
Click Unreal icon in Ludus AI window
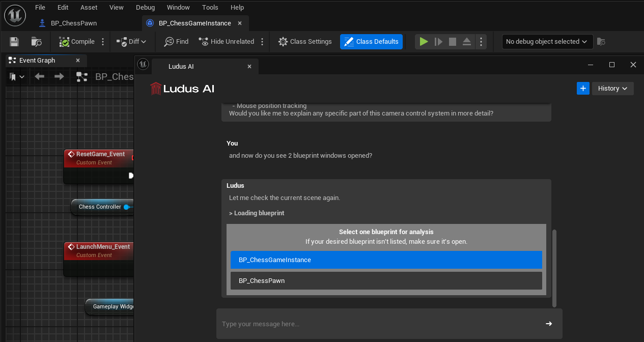(x=143, y=64)
